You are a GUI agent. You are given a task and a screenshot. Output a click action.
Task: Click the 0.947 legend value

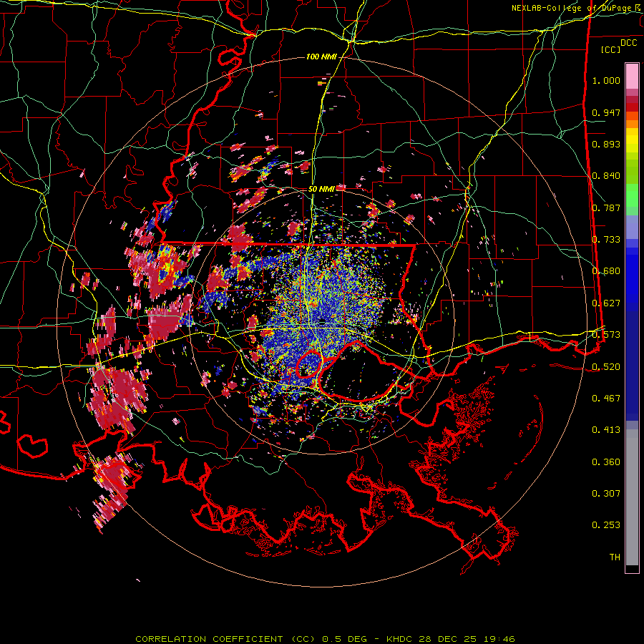click(x=606, y=112)
